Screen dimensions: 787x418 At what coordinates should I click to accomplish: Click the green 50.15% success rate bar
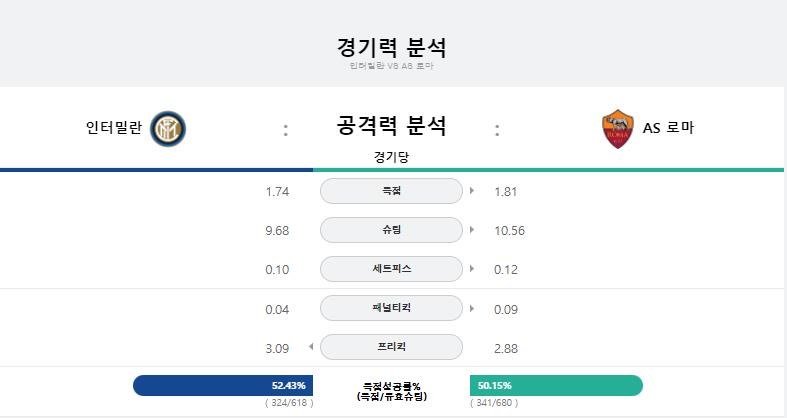pyautogui.click(x=557, y=385)
